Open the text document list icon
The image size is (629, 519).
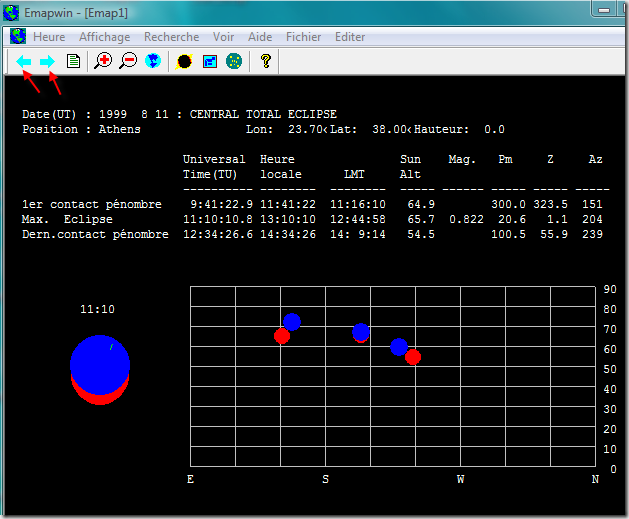pos(73,61)
